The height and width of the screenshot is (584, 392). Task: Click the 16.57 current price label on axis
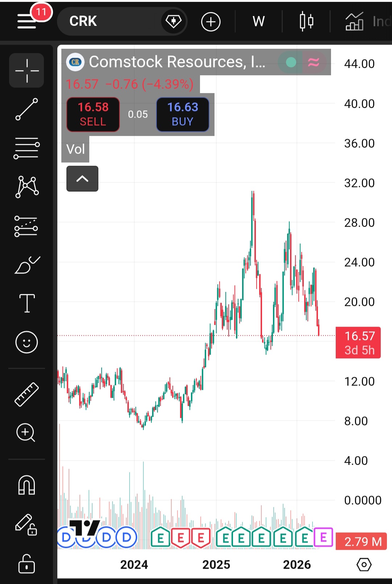click(358, 343)
